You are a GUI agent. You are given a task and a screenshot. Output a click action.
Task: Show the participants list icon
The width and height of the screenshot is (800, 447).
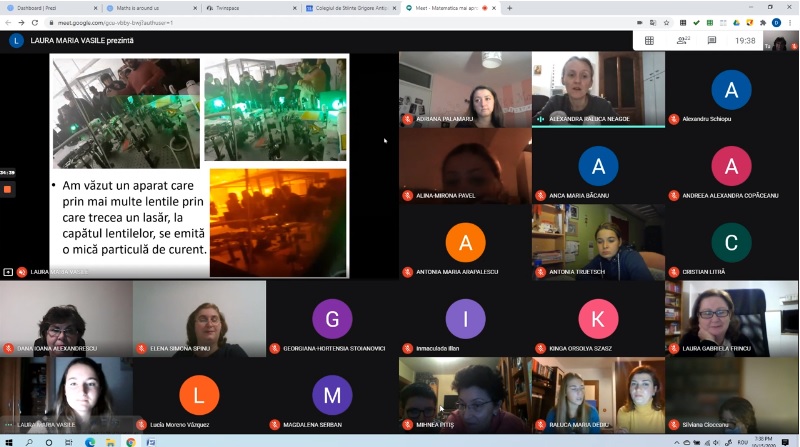point(682,40)
